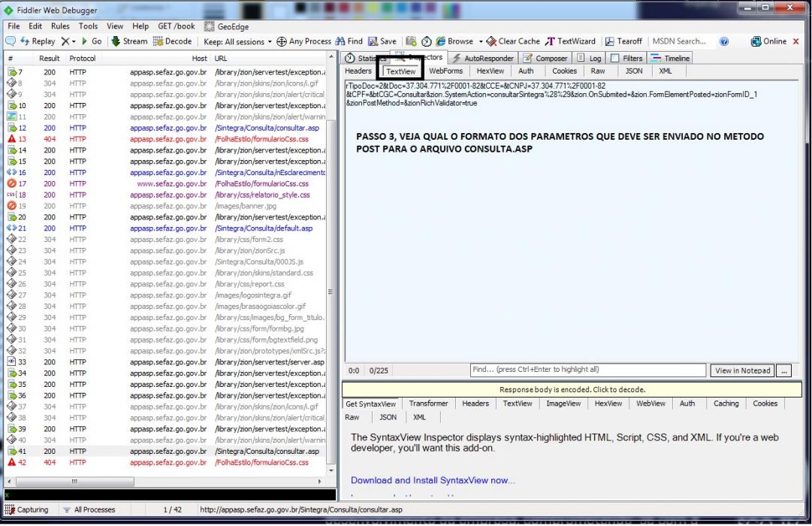Image resolution: width=812 pixels, height=526 pixels.
Task: Expand the Browse dropdown arrow
Action: [x=481, y=41]
